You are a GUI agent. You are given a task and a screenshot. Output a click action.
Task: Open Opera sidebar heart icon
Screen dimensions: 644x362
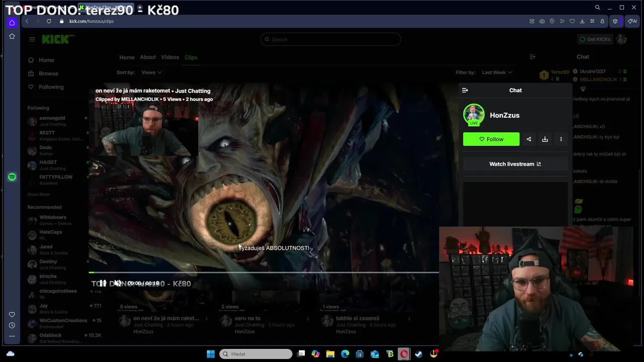12,315
